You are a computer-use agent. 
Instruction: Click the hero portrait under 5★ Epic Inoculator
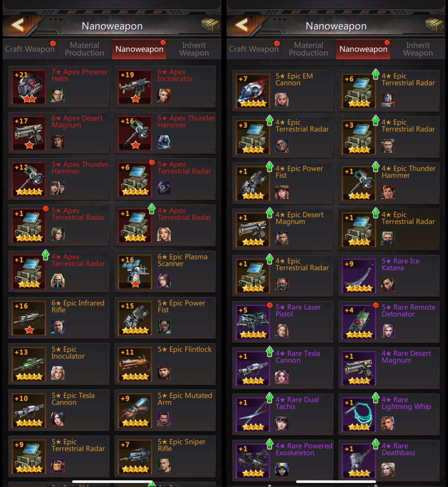pos(58,373)
